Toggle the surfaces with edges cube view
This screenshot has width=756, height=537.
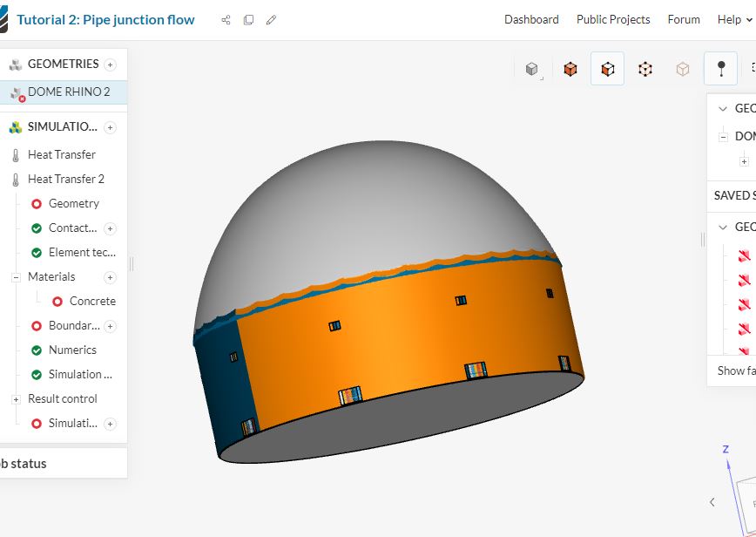[x=607, y=69]
